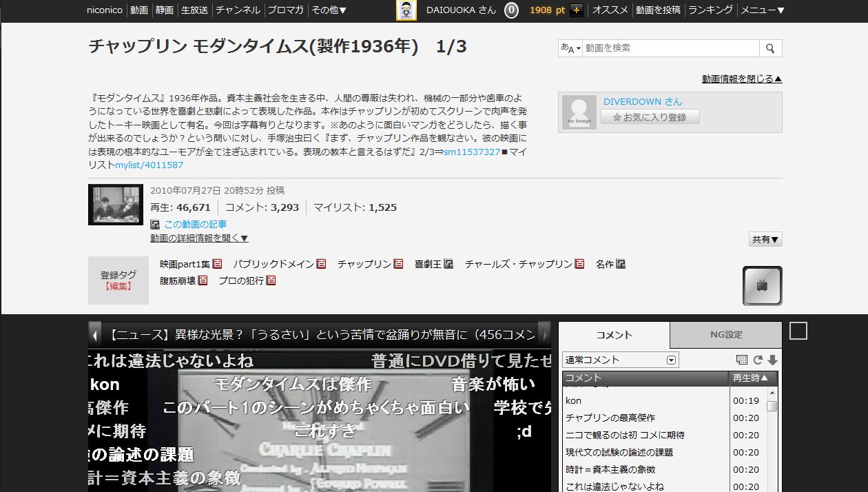Open チャンネル in top navigation
The width and height of the screenshot is (868, 492).
click(x=238, y=10)
